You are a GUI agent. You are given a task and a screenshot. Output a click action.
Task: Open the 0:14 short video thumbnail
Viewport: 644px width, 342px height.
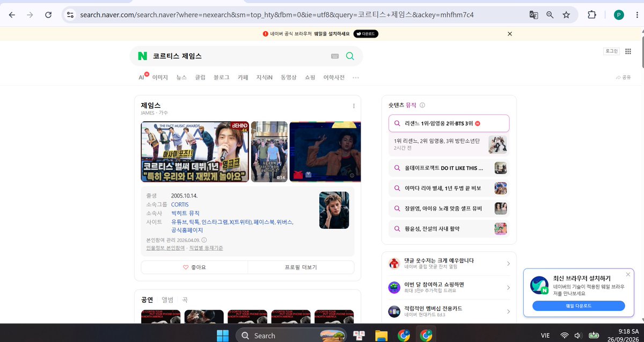(x=269, y=152)
